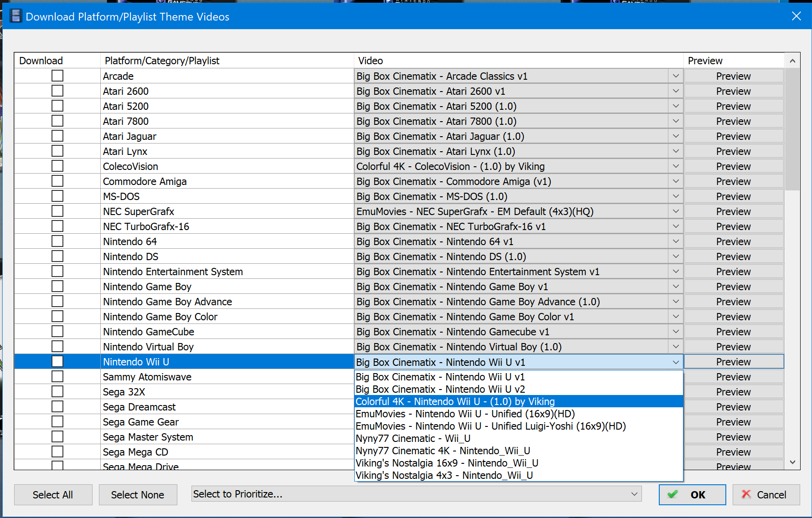Screen dimensions: 812x518
Task: Tick the MS-DOS download checkbox
Action: pos(57,196)
